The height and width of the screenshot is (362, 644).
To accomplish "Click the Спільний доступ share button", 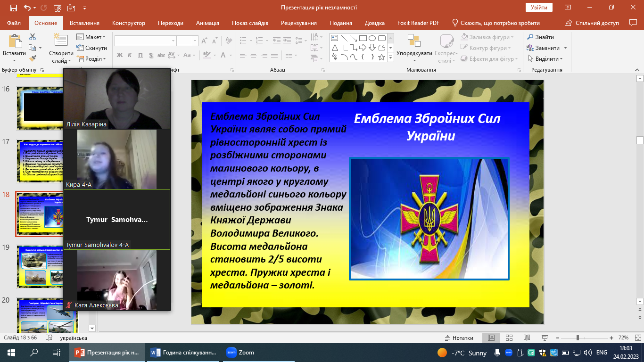I will click(x=593, y=23).
